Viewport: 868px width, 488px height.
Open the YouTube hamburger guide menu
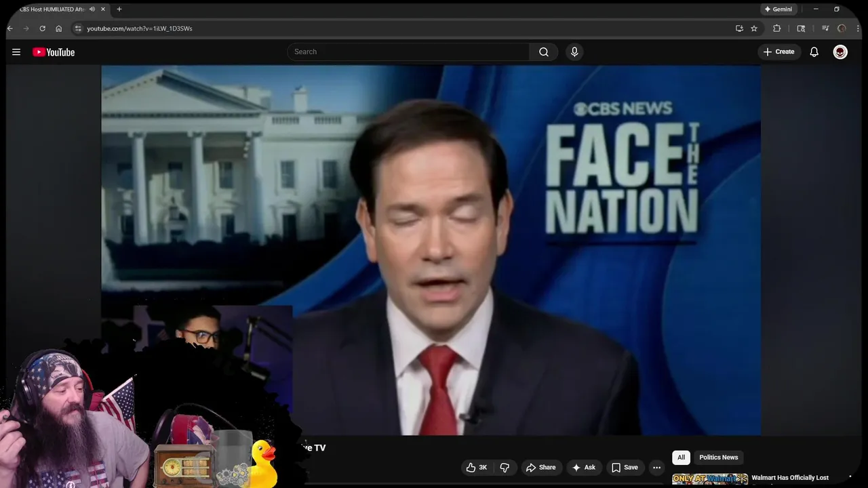pos(16,52)
